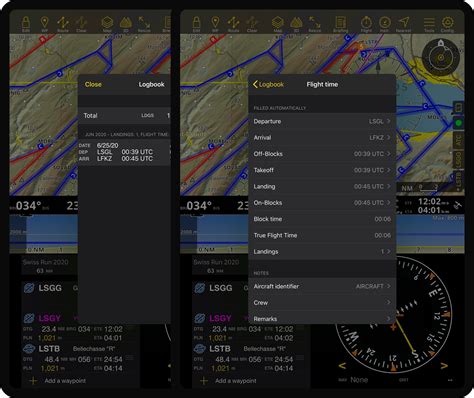Tap Swiss Run 2020 route title, Flight time screen
The image size is (474, 398).
click(x=216, y=262)
